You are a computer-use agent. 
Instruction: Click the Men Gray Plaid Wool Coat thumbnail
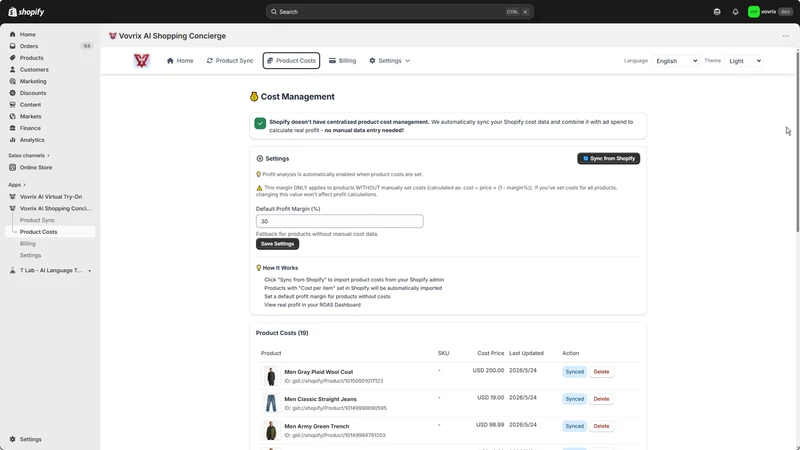(271, 376)
